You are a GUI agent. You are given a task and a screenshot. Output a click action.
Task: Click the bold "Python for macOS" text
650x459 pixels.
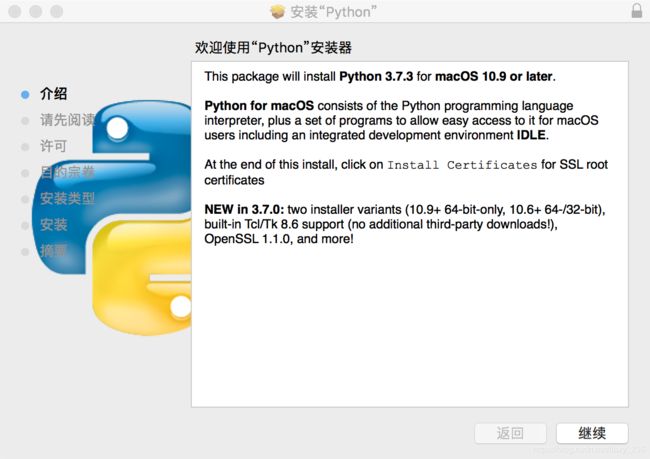click(x=259, y=106)
